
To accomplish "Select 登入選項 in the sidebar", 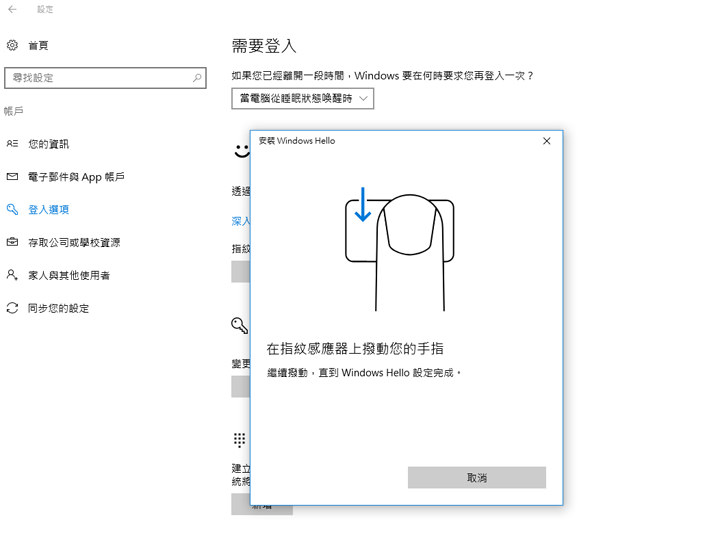I will 48,210.
